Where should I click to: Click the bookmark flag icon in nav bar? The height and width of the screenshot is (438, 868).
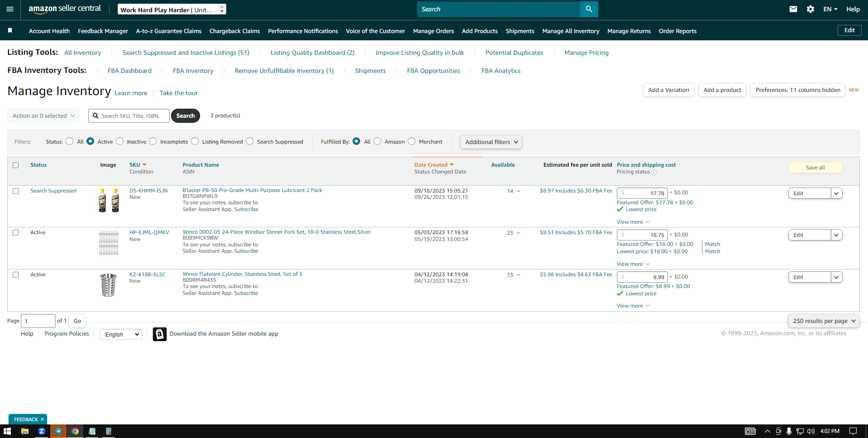10,30
